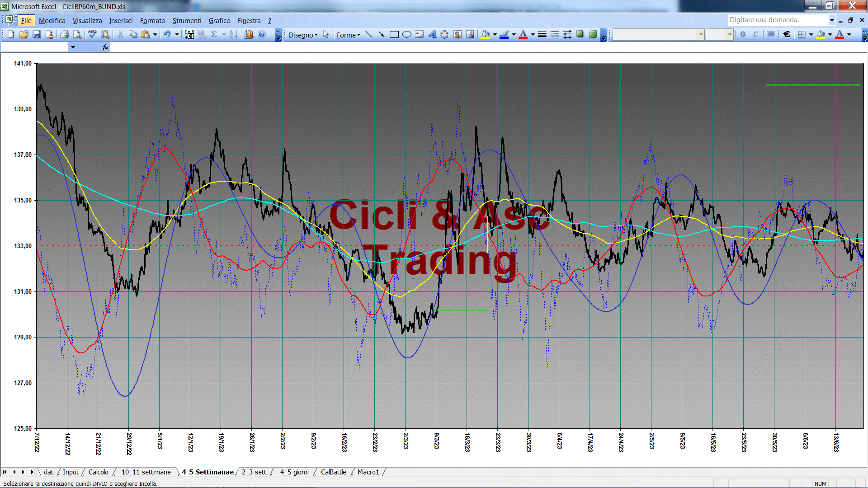868x488 pixels.
Task: Switch to the 10_11 settimane sheet
Action: tap(146, 472)
